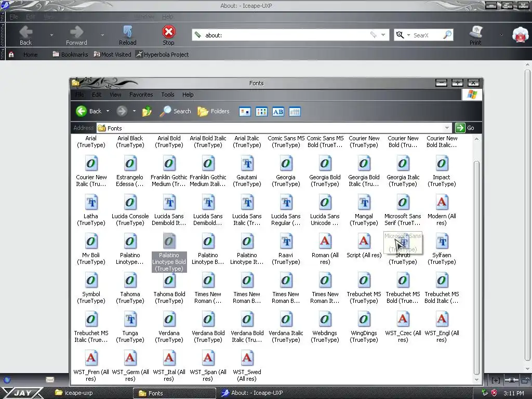532x399 pixels.
Task: Select the Gautami (TrueType) font icon
Action: click(247, 164)
